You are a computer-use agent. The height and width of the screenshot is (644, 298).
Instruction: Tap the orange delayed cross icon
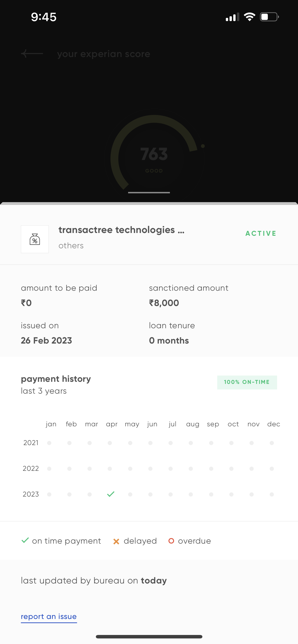(x=116, y=541)
